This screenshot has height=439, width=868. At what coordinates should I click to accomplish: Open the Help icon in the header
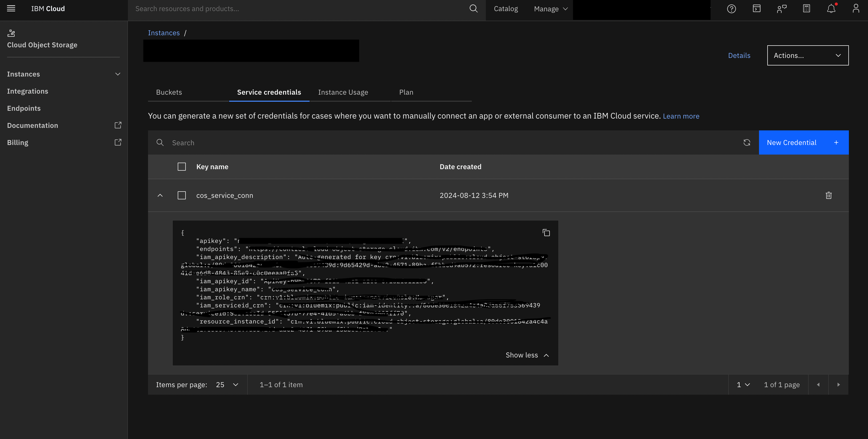[731, 9]
